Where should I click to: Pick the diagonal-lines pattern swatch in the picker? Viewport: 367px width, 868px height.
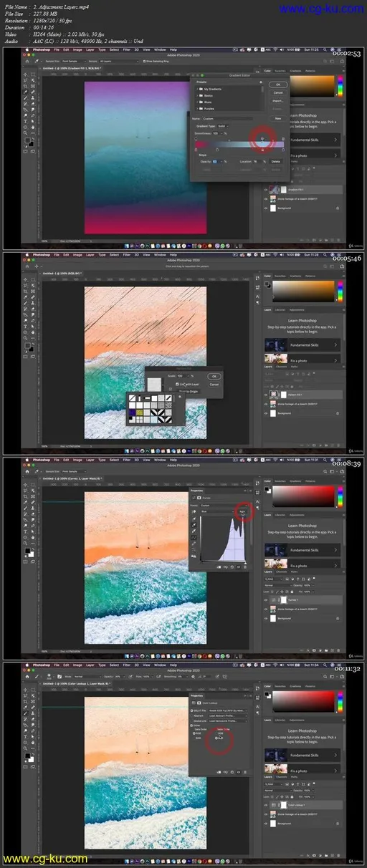(x=132, y=398)
